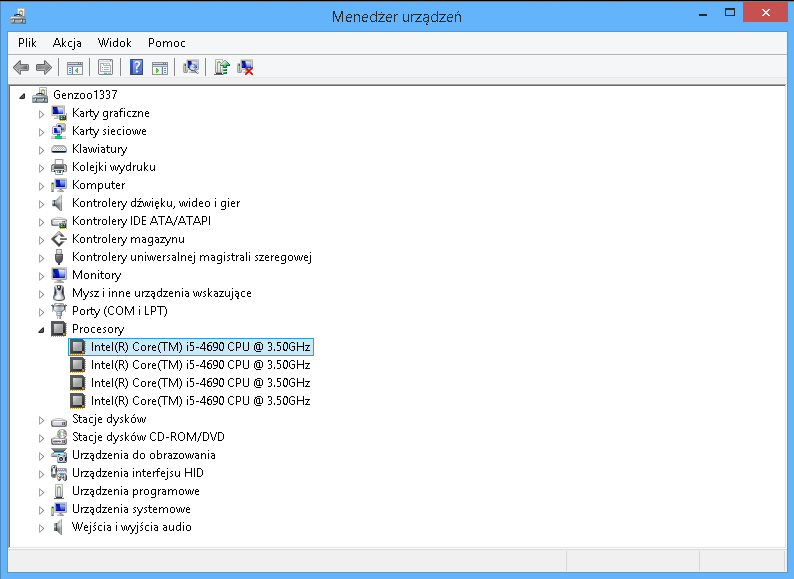Click the camera icon for Urządzenia do obrazowania
The image size is (794, 579).
[x=59, y=455]
